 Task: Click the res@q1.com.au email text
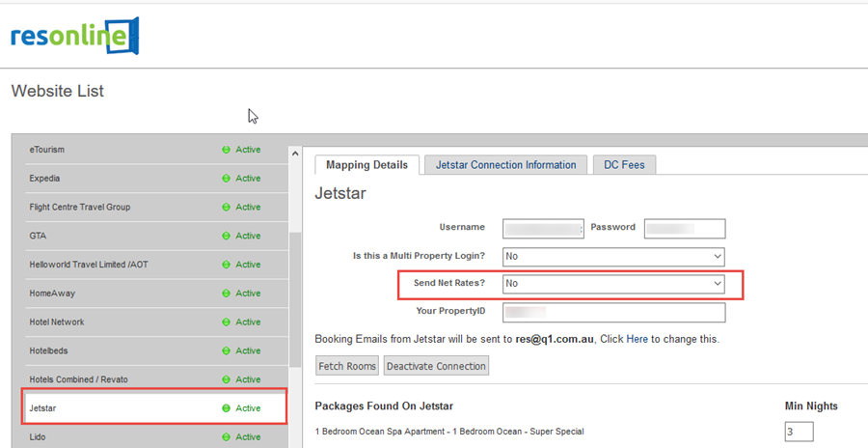(555, 339)
